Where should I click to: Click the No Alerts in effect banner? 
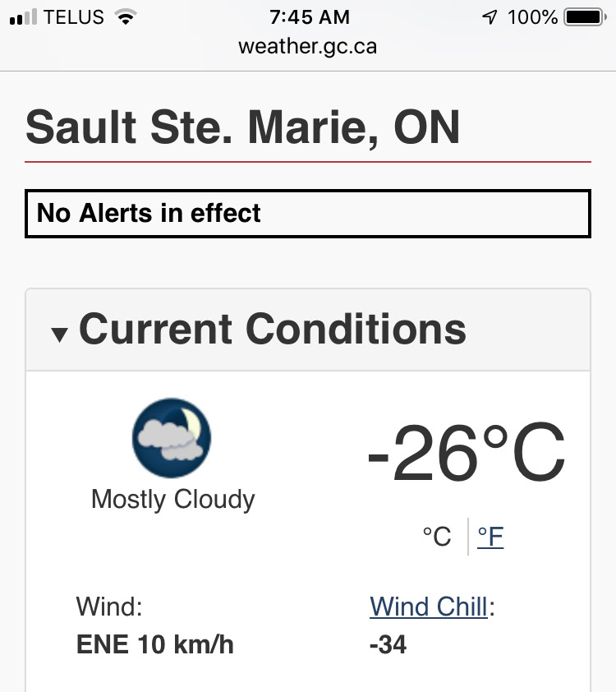pos(308,214)
